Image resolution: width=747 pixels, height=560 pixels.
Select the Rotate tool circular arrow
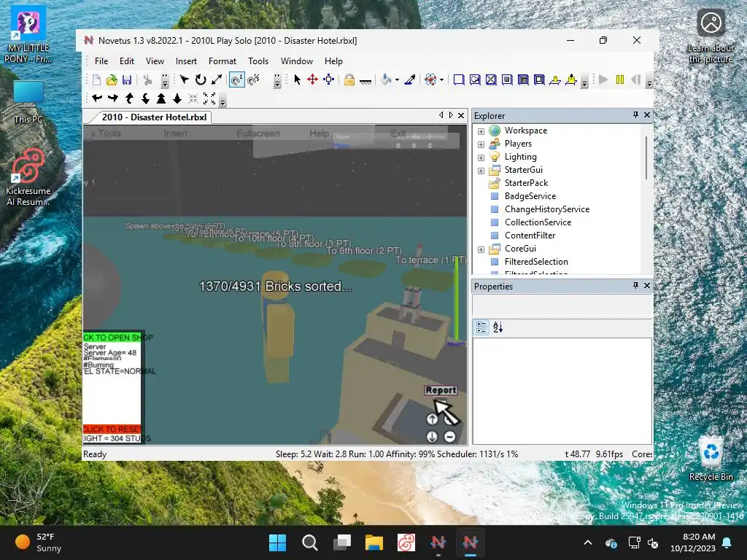201,79
